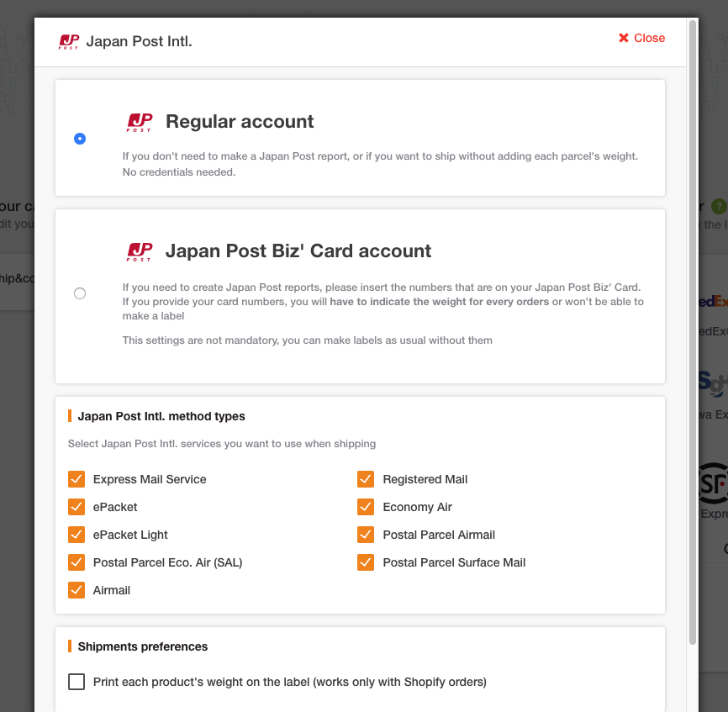Click the 'Japan Post Biz' Card account' heading
Viewport: 728px width, 712px height.
298,251
